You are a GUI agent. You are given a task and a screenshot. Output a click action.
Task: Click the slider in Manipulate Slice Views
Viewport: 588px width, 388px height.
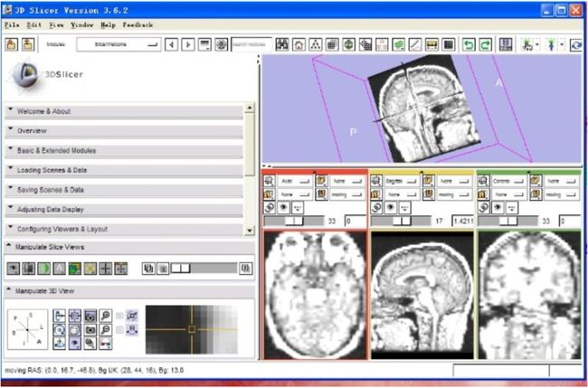point(204,269)
